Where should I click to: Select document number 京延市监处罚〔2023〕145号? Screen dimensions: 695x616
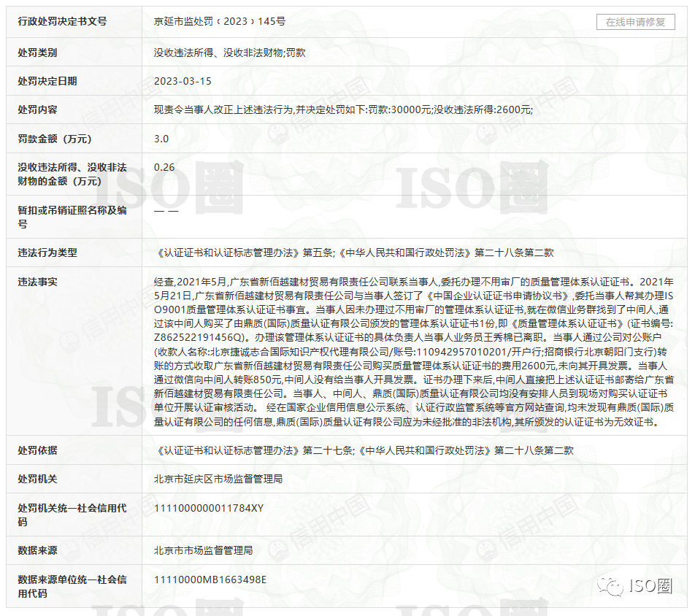click(x=220, y=21)
